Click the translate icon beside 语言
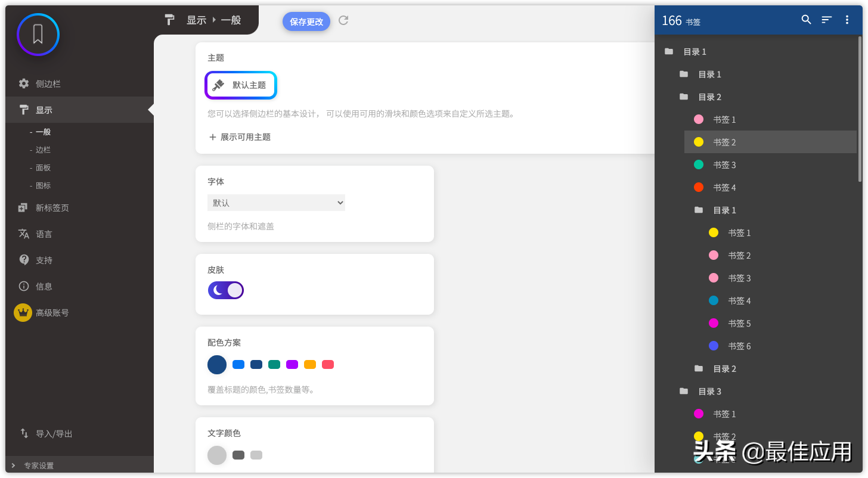 click(24, 234)
